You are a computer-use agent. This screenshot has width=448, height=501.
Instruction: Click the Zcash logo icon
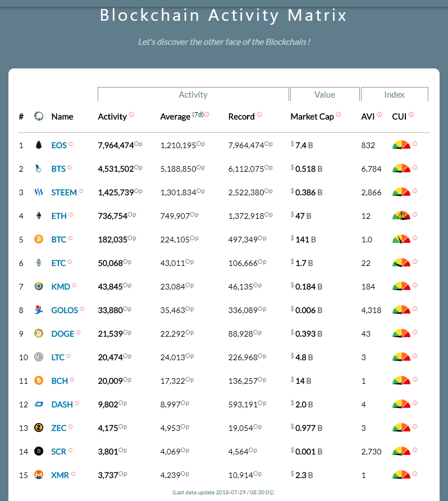[x=39, y=428]
